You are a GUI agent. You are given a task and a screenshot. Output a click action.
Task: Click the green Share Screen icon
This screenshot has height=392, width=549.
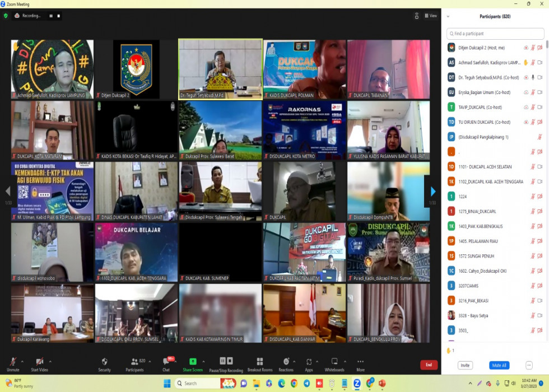click(193, 362)
